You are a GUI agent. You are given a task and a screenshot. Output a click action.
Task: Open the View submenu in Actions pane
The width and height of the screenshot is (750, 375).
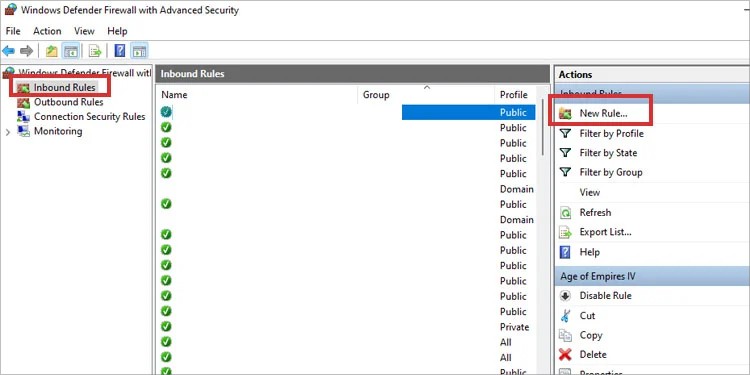(589, 192)
